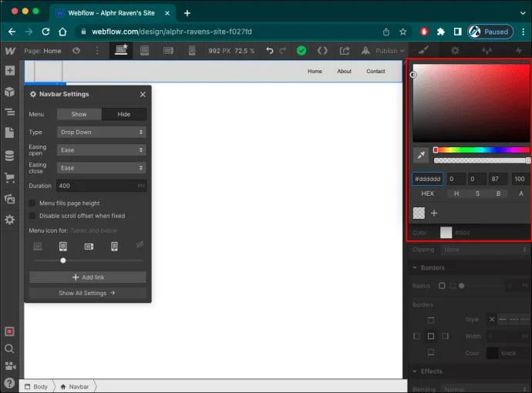Collapse the Borders section
Image resolution: width=532 pixels, height=393 pixels.
pyautogui.click(x=415, y=267)
